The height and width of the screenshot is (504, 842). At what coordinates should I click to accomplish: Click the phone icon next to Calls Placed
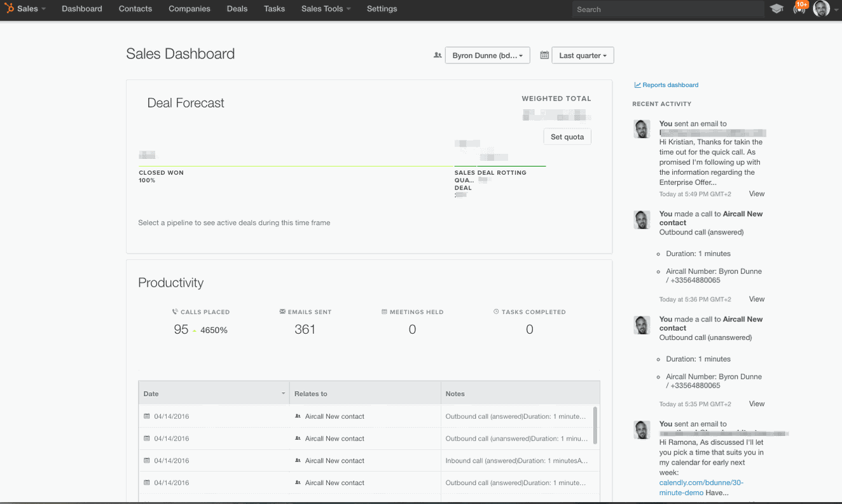[x=175, y=312]
